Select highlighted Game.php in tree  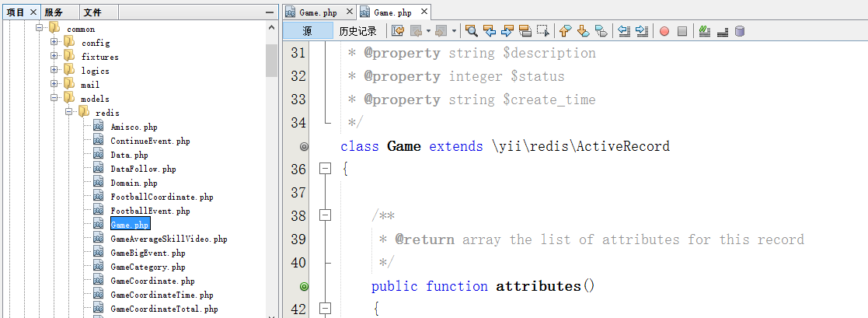[130, 225]
